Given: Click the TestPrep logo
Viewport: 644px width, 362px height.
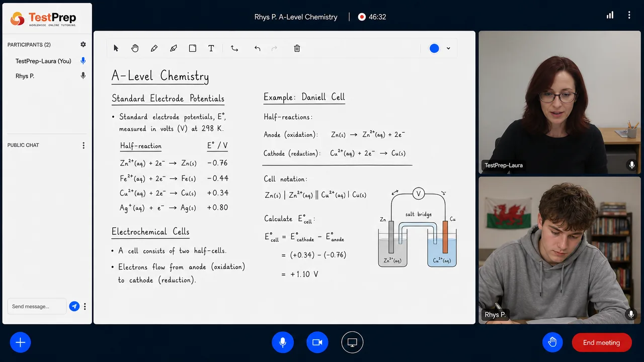Looking at the screenshot, I should click(x=43, y=19).
